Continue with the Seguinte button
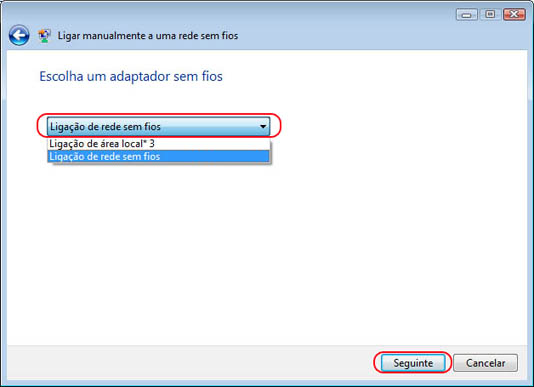Screen dimensions: 534x387 [x=413, y=363]
